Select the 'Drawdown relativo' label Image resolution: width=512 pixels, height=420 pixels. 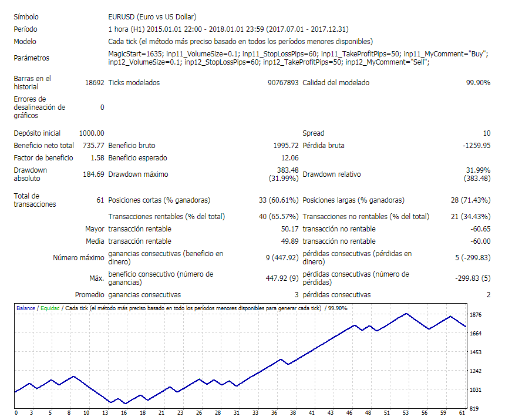(331, 174)
